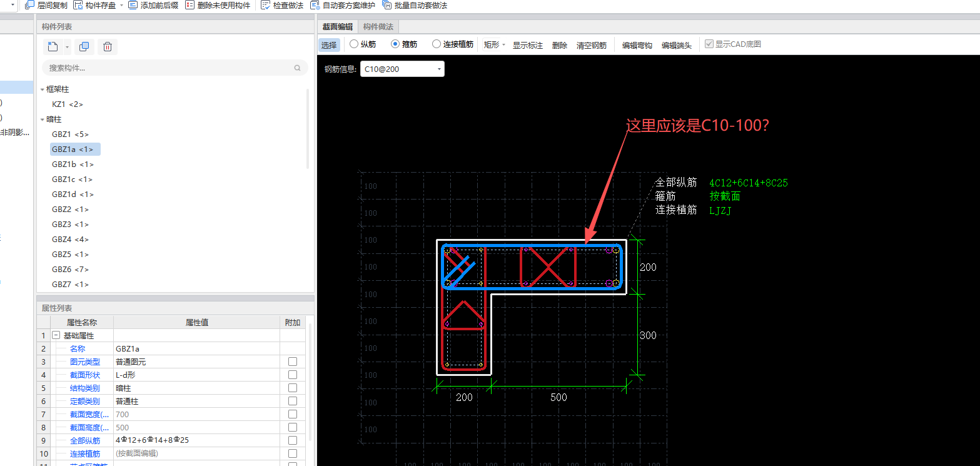Click the search magnifier icon
Image resolution: width=980 pixels, height=466 pixels.
[x=297, y=68]
